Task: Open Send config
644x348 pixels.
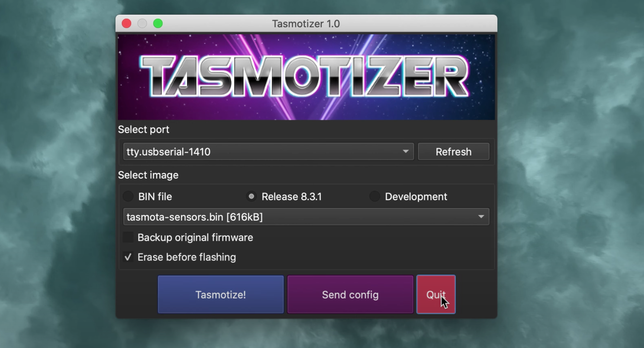Action: 350,294
